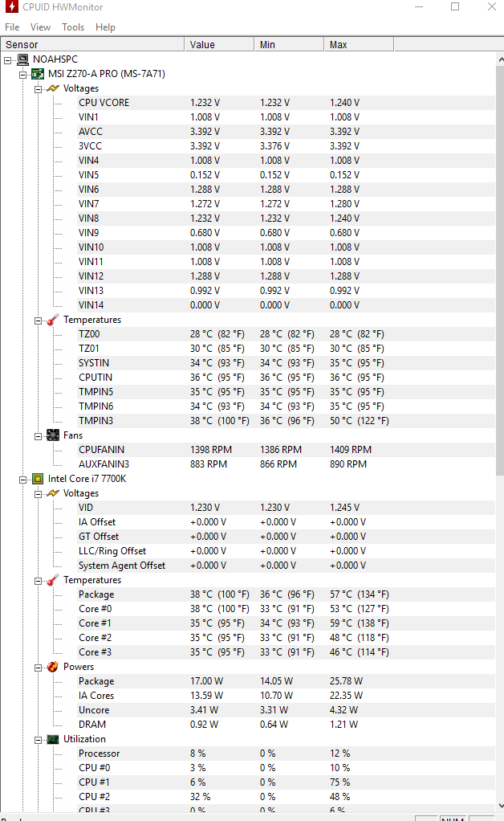Collapse the motherboard Temperatures group
Screen dimensions: 504x821
[38, 321]
